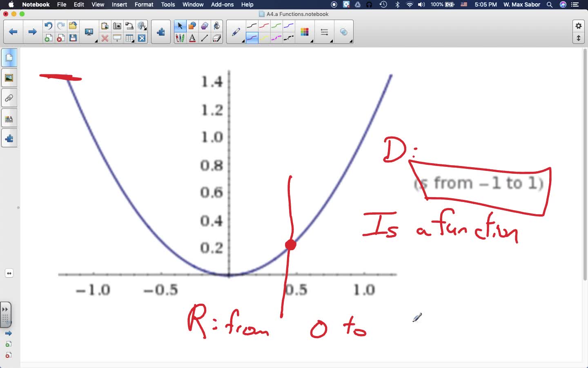Go to the previous page with the back arrow

click(13, 32)
